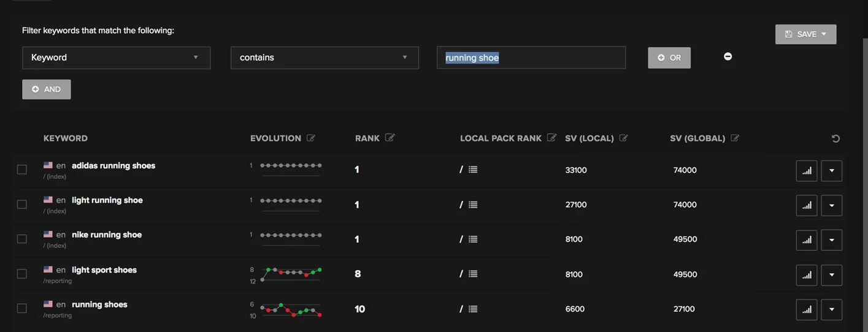The image size is (868, 332).
Task: Click edit icon next to SV (Local)
Action: pos(624,138)
